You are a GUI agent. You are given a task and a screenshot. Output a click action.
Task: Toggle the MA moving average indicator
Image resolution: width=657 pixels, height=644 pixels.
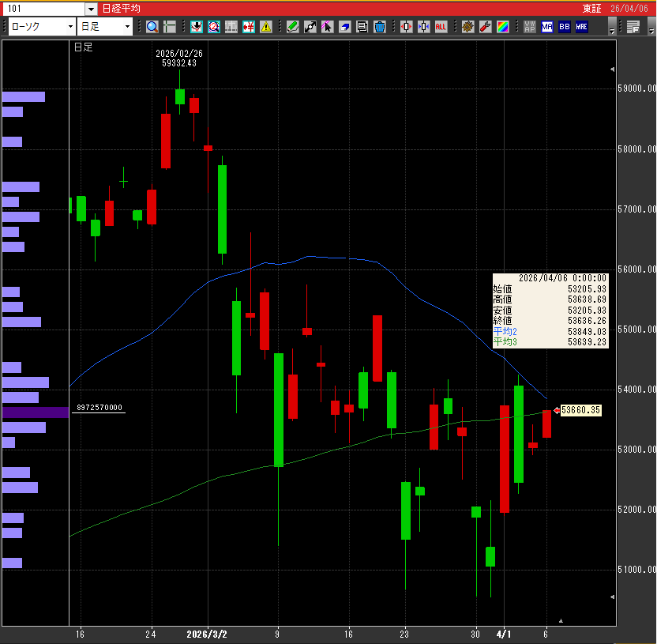546,27
